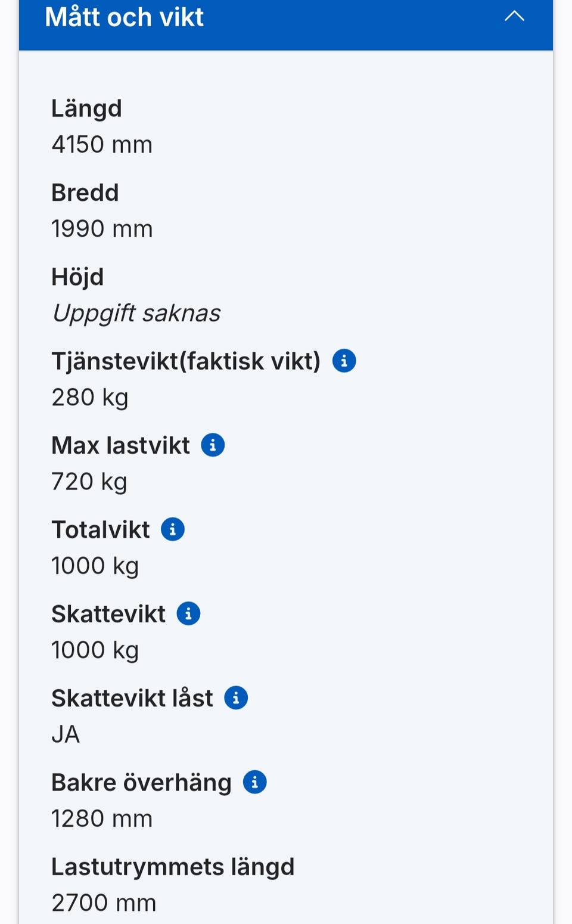Open the Bakre överhäng info icon
Image resolution: width=572 pixels, height=924 pixels.
[x=254, y=782]
